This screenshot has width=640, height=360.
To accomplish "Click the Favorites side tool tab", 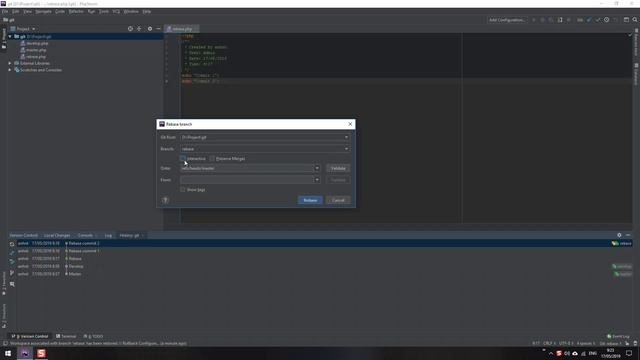I will click(4, 283).
